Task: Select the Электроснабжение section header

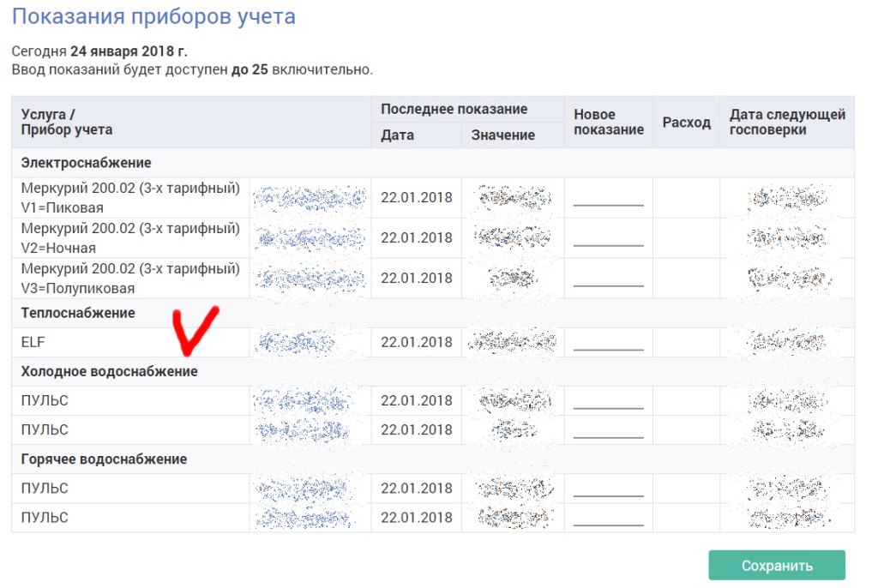Action: (87, 163)
